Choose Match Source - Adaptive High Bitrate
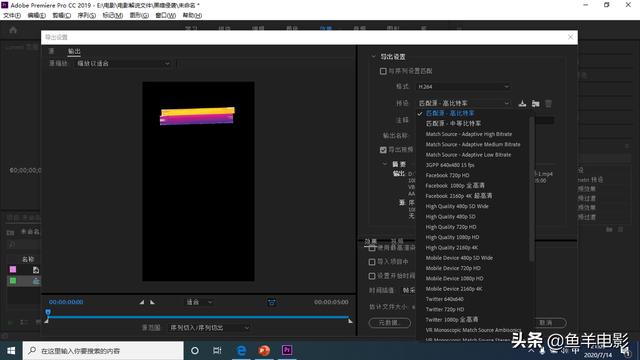 [x=469, y=134]
